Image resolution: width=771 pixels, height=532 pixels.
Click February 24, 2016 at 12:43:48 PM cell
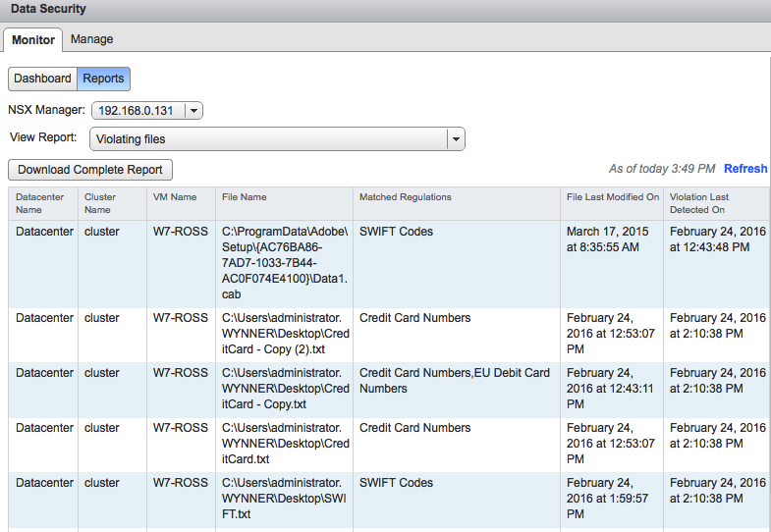point(716,263)
